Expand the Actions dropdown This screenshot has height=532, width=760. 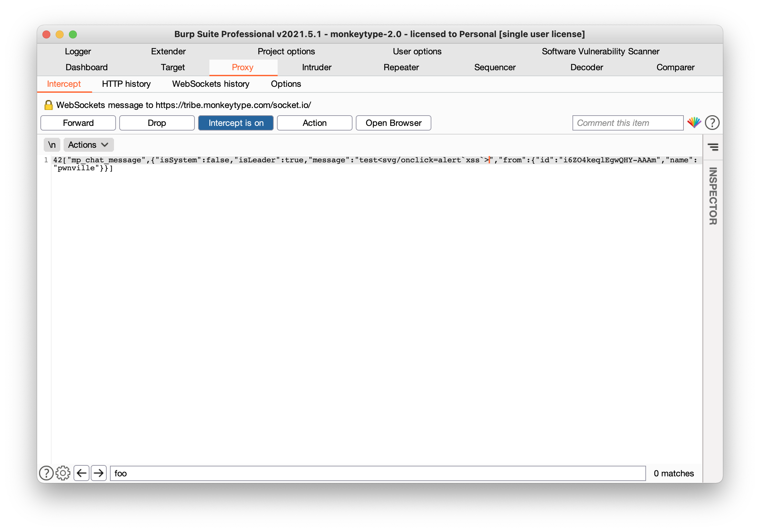coord(88,145)
